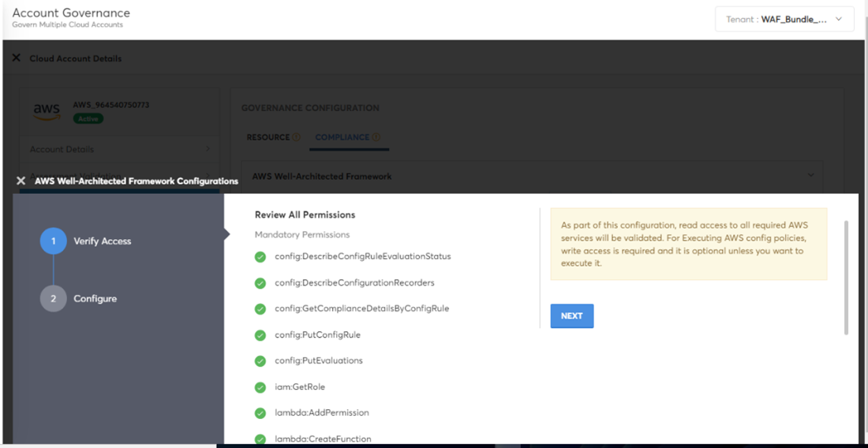Image resolution: width=868 pixels, height=448 pixels.
Task: Click check icon for config:GetComplianceDetailsByConfigRule
Action: click(260, 309)
